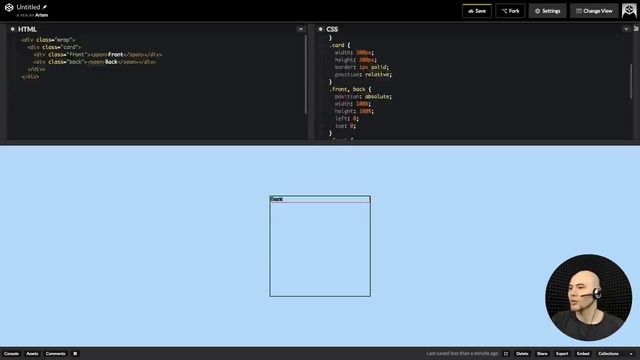Open the user avatar menu
Image resolution: width=640 pixels, height=360 pixels.
point(629,11)
